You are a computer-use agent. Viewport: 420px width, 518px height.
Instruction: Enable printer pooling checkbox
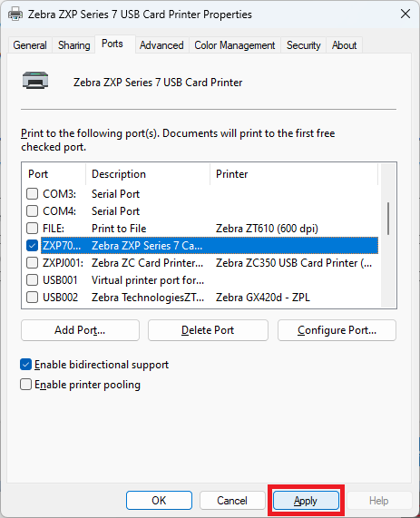pyautogui.click(x=25, y=385)
